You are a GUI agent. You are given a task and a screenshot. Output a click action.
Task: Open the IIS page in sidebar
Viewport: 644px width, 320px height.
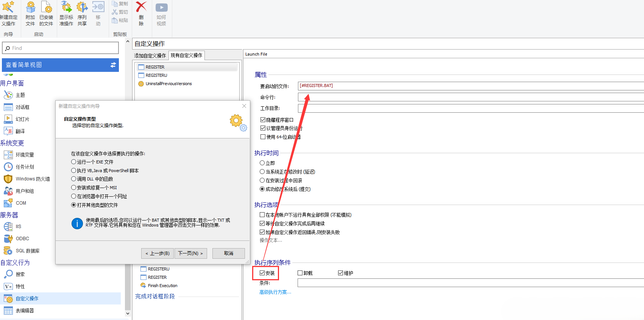pyautogui.click(x=12, y=227)
